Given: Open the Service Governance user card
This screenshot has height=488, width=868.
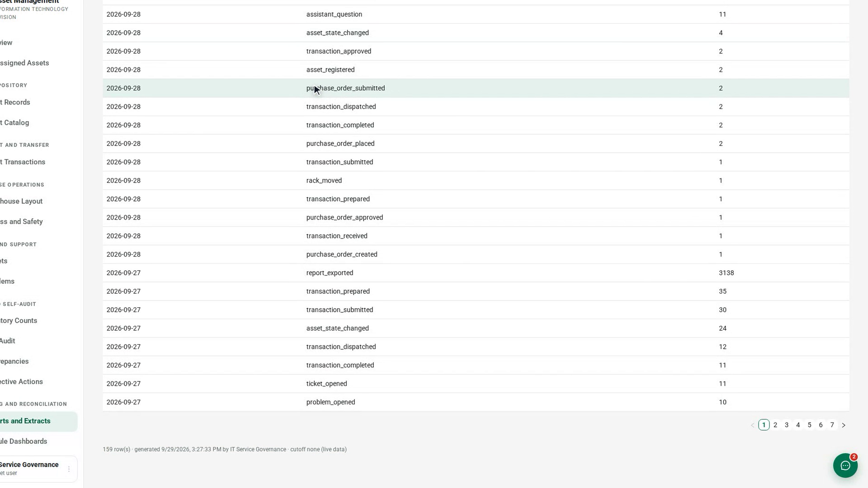Looking at the screenshot, I should click(38, 469).
